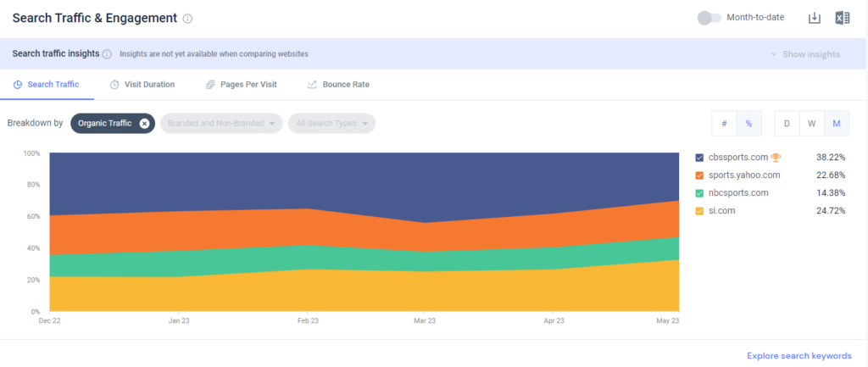868x367 pixels.
Task: Uncheck the nbcsports.com legend checkbox
Action: [699, 193]
